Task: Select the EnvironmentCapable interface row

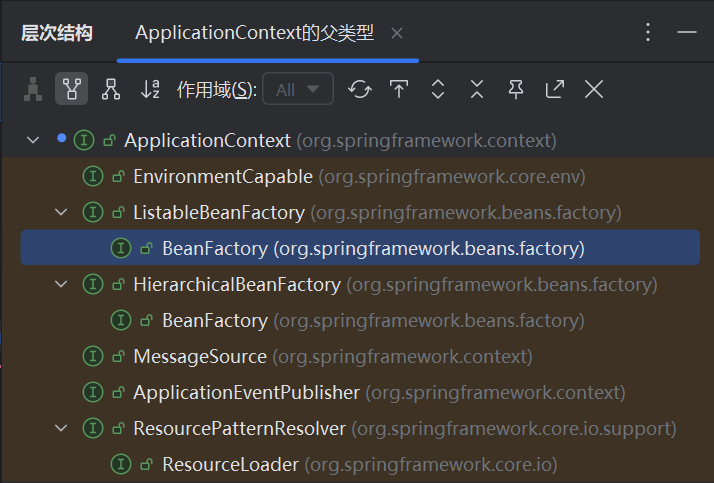Action: pyautogui.click(x=360, y=176)
